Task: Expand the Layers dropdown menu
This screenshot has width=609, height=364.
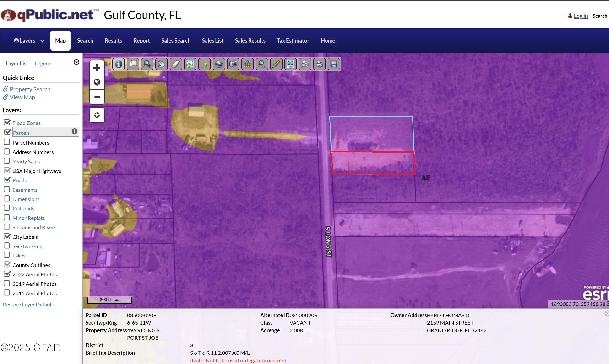Action: point(29,41)
